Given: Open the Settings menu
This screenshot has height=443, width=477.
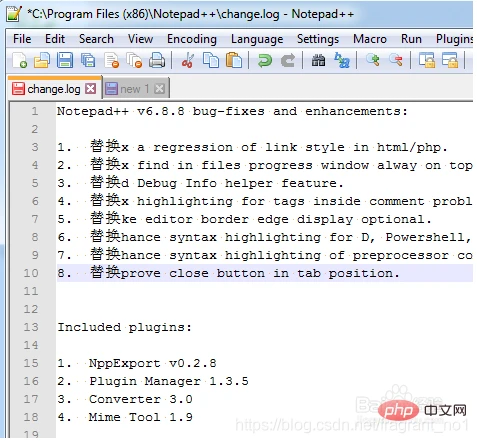Looking at the screenshot, I should point(318,39).
